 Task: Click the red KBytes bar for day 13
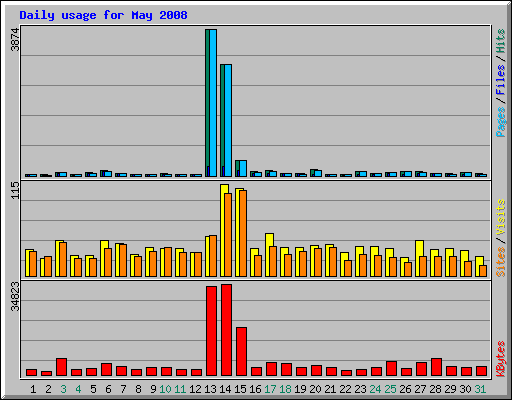tap(211, 331)
